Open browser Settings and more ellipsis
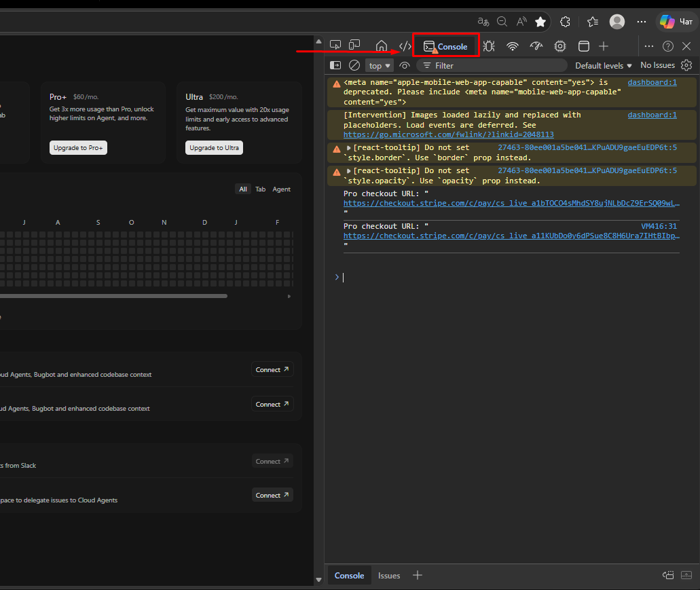The image size is (700, 590). click(642, 22)
